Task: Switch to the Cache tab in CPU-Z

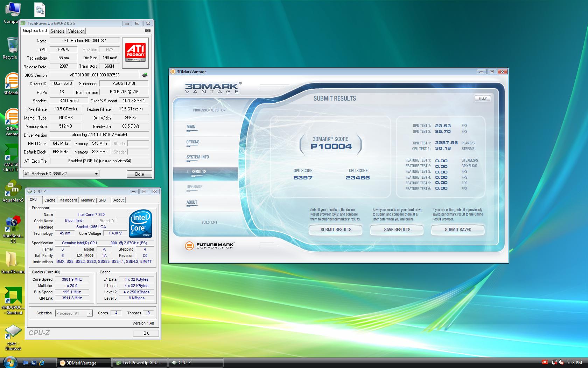Action: click(x=50, y=200)
